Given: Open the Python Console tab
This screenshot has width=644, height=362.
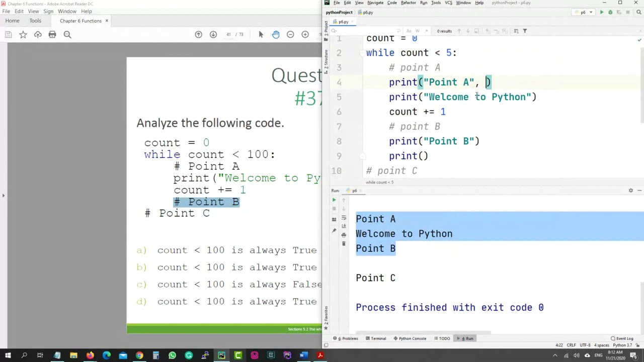Looking at the screenshot, I should coord(410,338).
